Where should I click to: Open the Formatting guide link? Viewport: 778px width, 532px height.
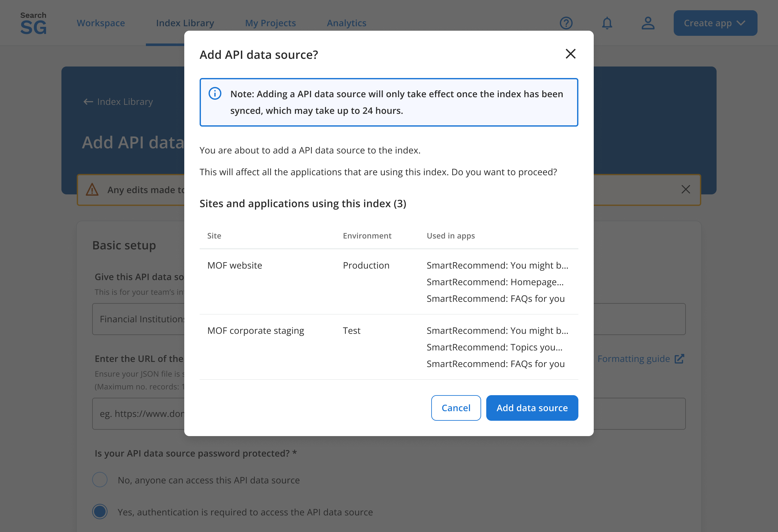(x=634, y=359)
